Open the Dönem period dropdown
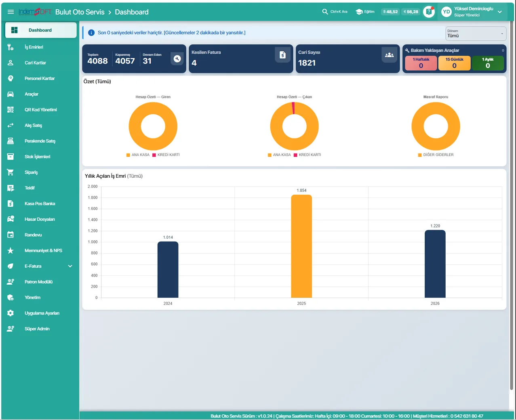Image resolution: width=516 pixels, height=420 pixels. [476, 34]
